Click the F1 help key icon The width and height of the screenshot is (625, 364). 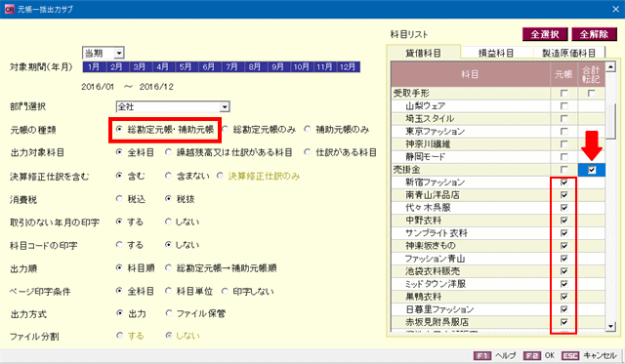tap(481, 355)
